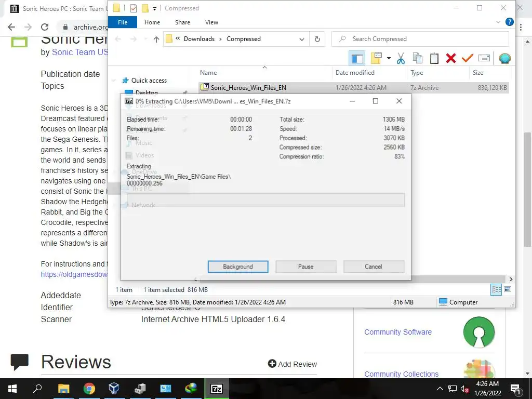Image resolution: width=532 pixels, height=399 pixels.
Task: Click Chrome's Back button
Action: click(11, 27)
